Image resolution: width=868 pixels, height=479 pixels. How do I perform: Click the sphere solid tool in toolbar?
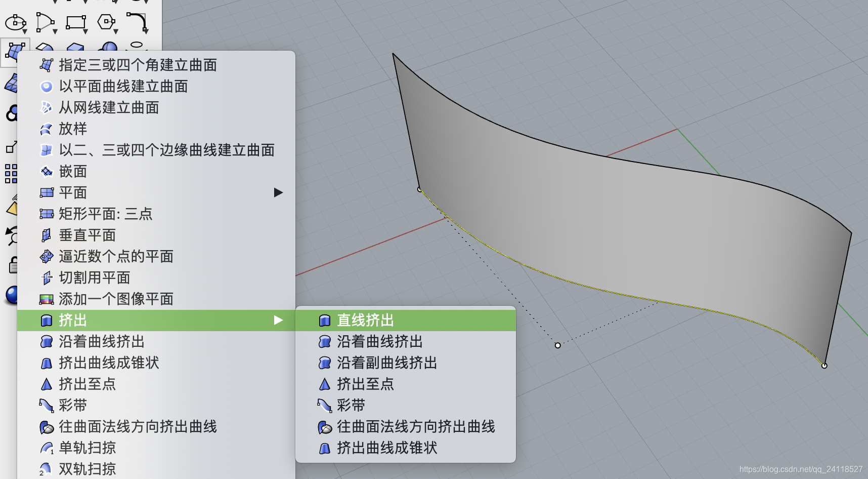point(108,47)
